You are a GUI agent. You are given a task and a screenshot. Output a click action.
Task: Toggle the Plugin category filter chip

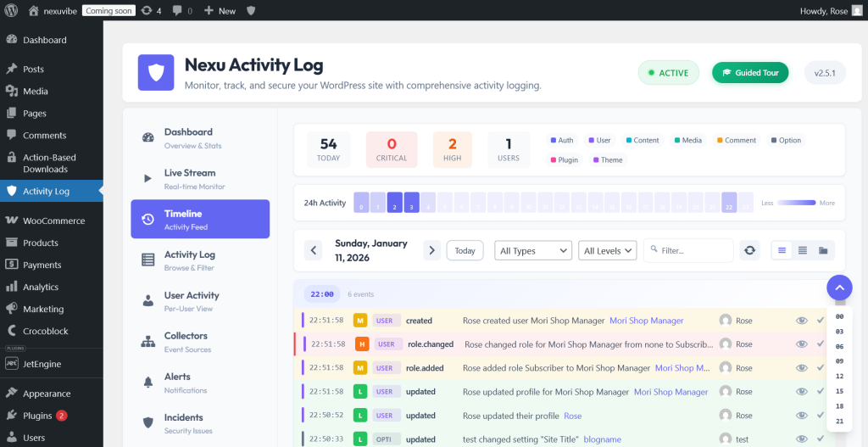click(x=565, y=160)
